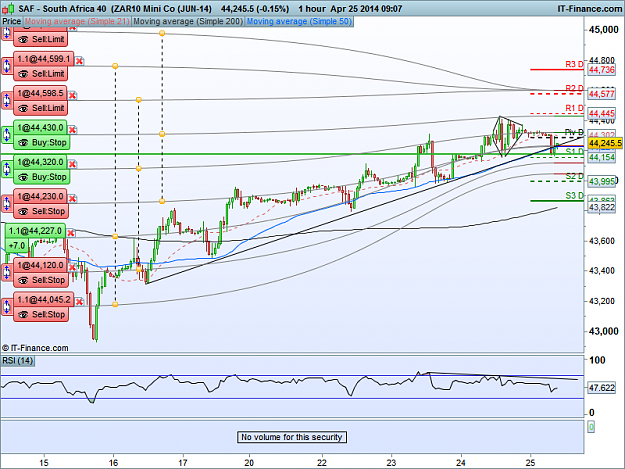The image size is (625, 469).
Task: Click date label 20 on the time axis
Action: (x=249, y=463)
